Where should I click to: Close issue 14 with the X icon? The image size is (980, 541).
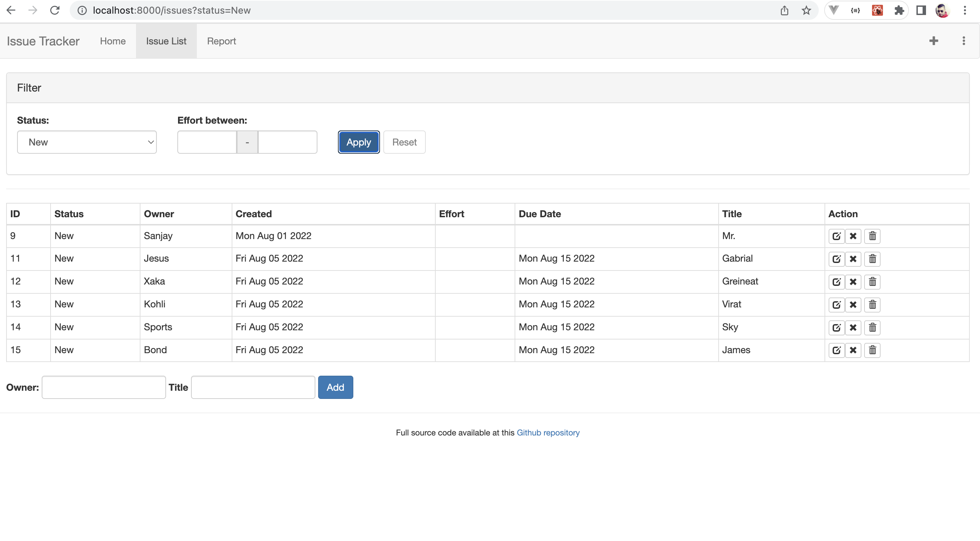pos(853,327)
